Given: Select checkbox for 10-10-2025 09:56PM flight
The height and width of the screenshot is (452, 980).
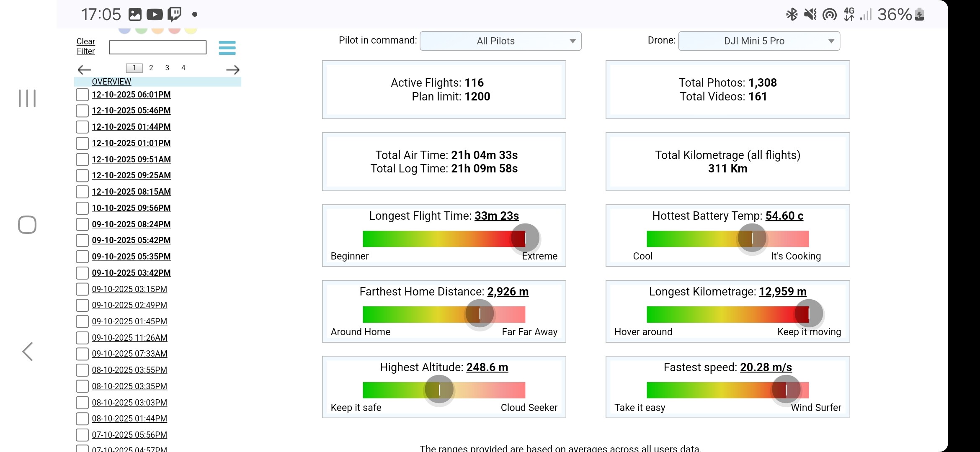Looking at the screenshot, I should pyautogui.click(x=82, y=208).
